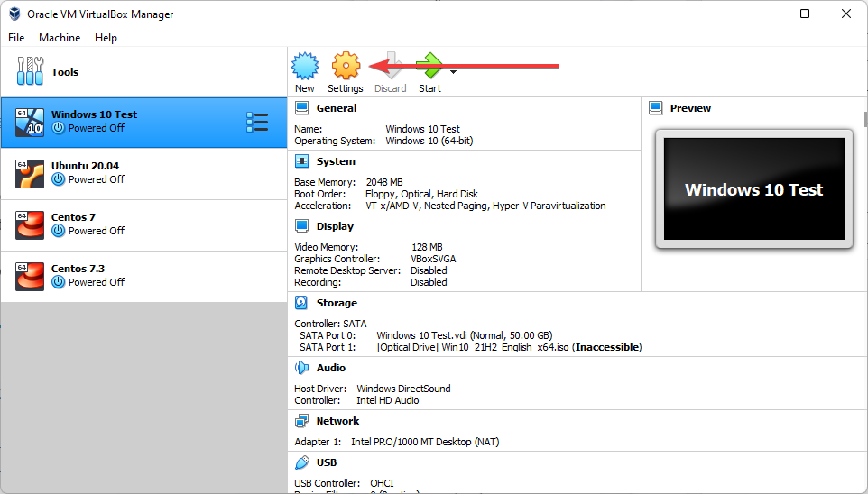Screen dimensions: 868x494
Task: Click the Remote Desktop Server Disabled value
Action: tap(429, 270)
